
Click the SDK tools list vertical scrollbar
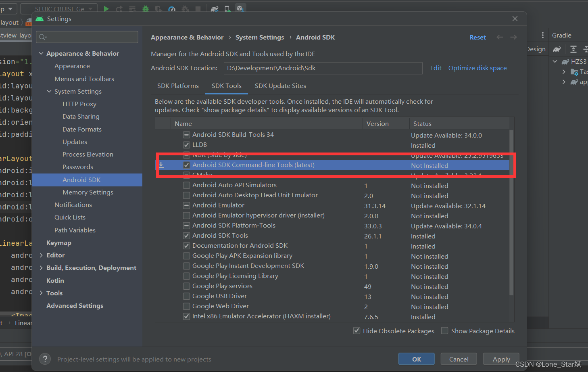tap(511, 213)
